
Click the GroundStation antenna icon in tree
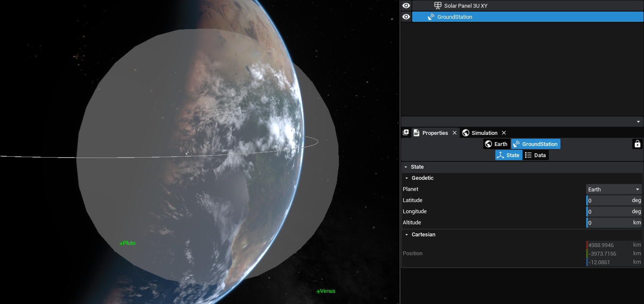pyautogui.click(x=431, y=17)
